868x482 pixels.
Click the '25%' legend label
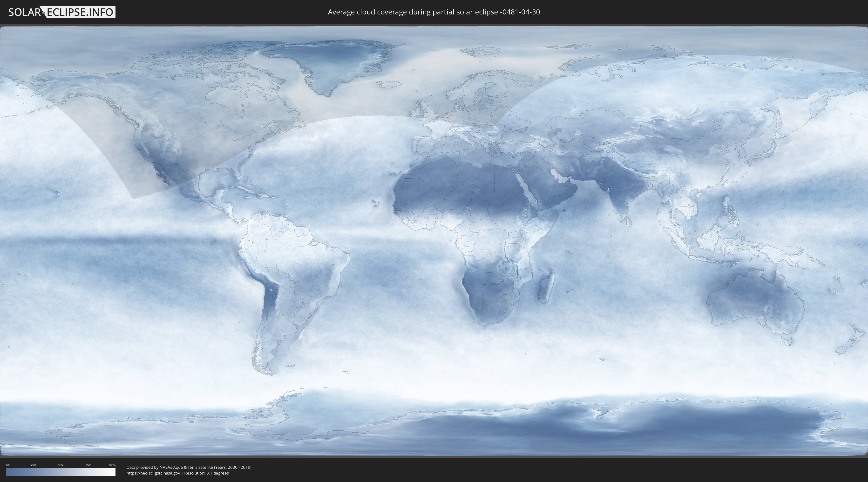pos(33,465)
